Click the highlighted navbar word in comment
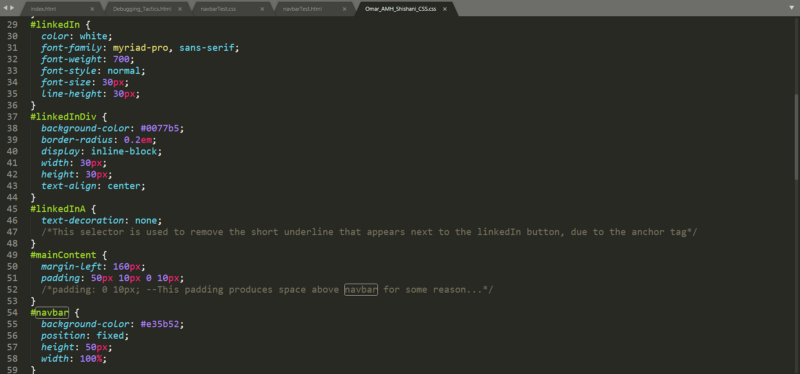 click(361, 290)
